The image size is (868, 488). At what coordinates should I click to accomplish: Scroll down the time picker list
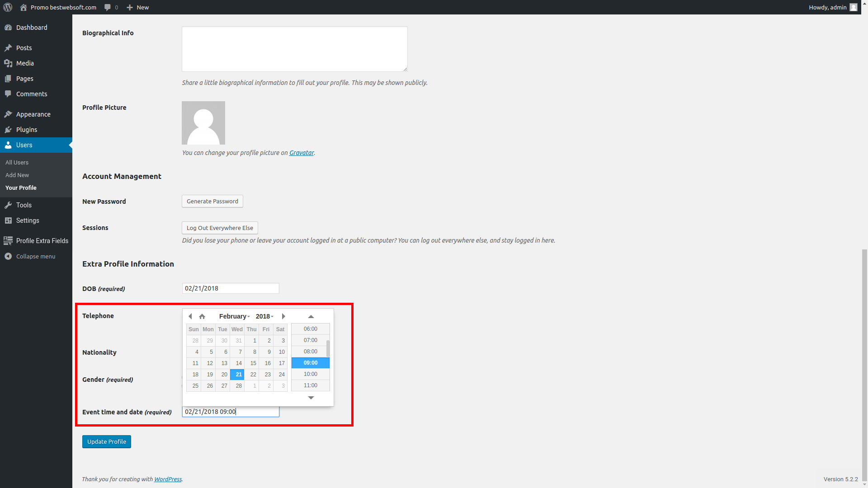(310, 397)
